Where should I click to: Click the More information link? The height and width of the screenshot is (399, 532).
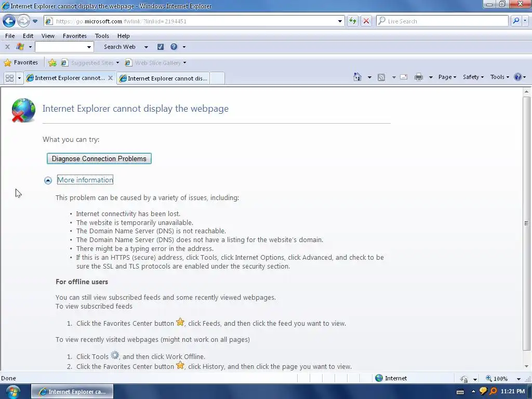85,180
